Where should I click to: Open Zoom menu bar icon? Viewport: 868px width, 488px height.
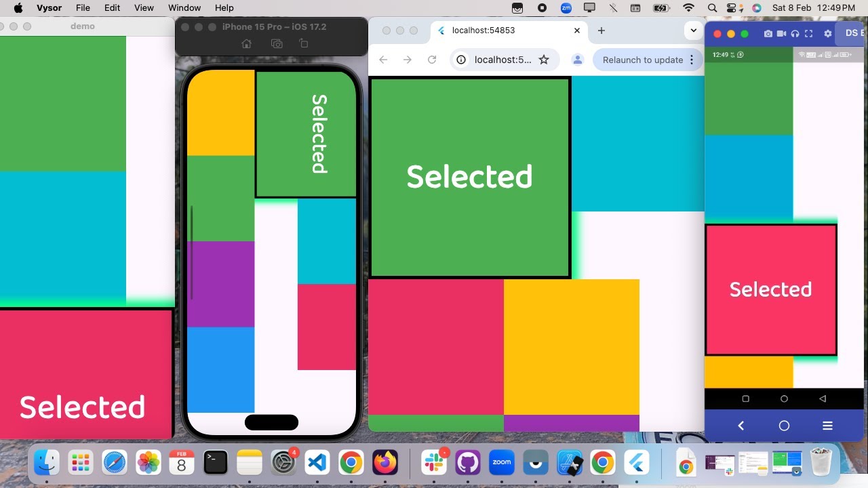coord(566,8)
